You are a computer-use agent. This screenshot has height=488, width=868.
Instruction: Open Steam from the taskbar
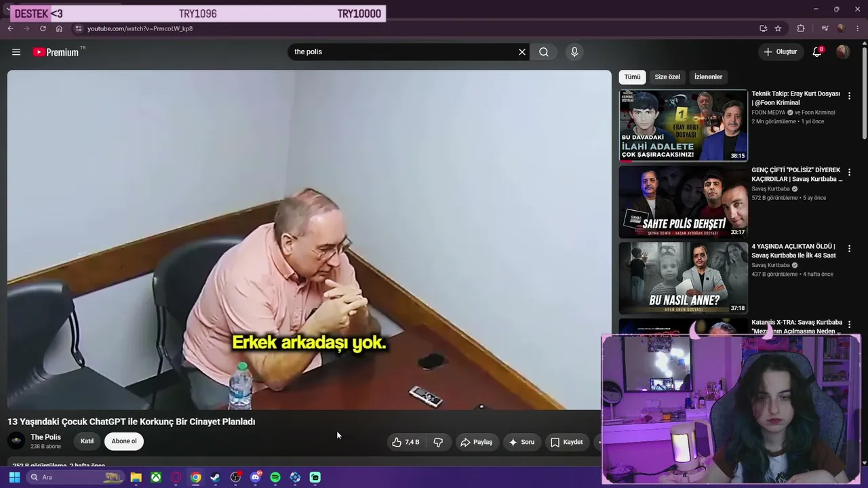point(216,477)
